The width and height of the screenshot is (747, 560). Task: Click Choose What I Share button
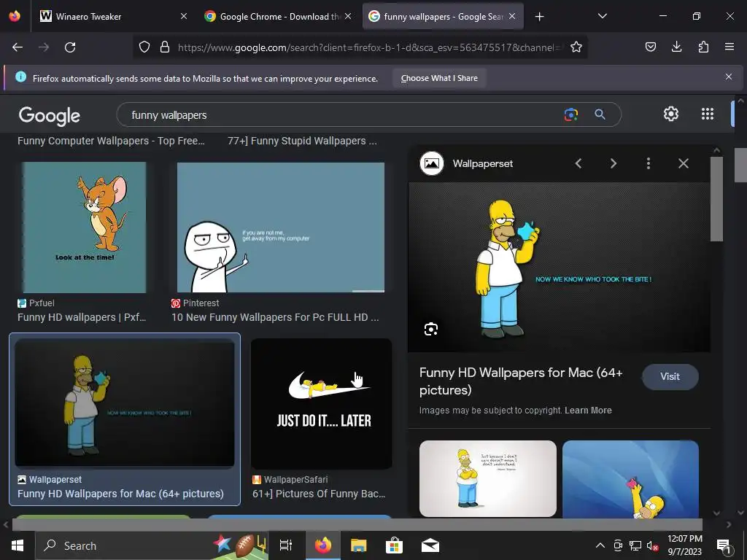pos(439,78)
